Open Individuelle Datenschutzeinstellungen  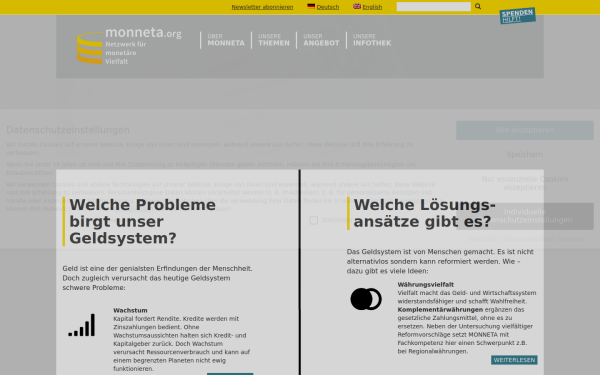(x=525, y=216)
